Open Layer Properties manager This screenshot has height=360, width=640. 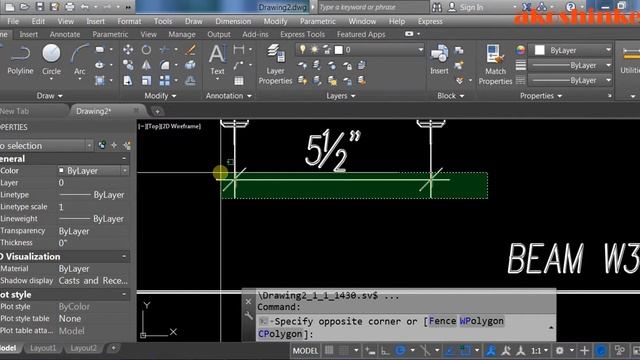click(x=276, y=64)
